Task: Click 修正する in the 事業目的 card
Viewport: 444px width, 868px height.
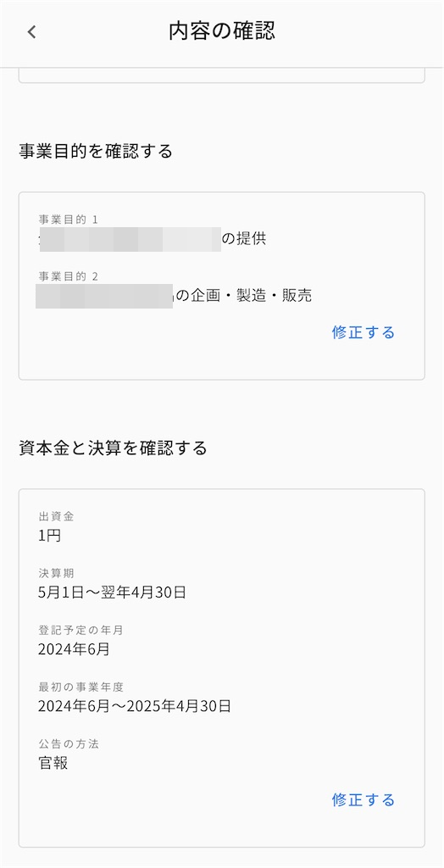Action: tap(364, 332)
